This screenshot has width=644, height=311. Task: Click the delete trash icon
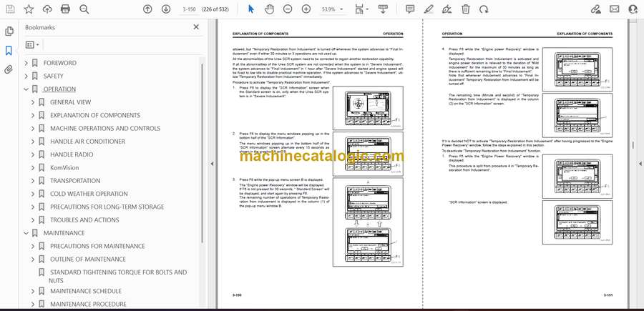coord(465,9)
